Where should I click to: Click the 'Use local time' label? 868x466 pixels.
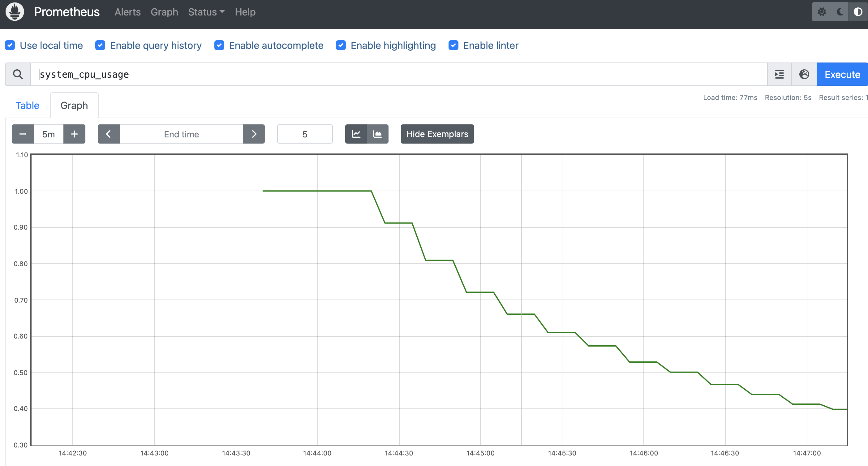pyautogui.click(x=51, y=45)
